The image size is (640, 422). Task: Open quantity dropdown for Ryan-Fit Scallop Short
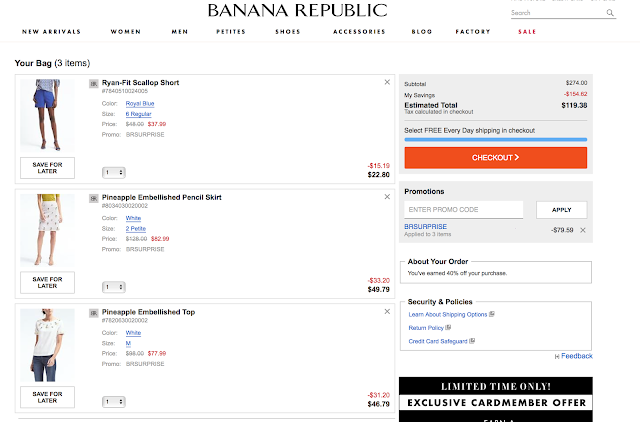coord(113,172)
